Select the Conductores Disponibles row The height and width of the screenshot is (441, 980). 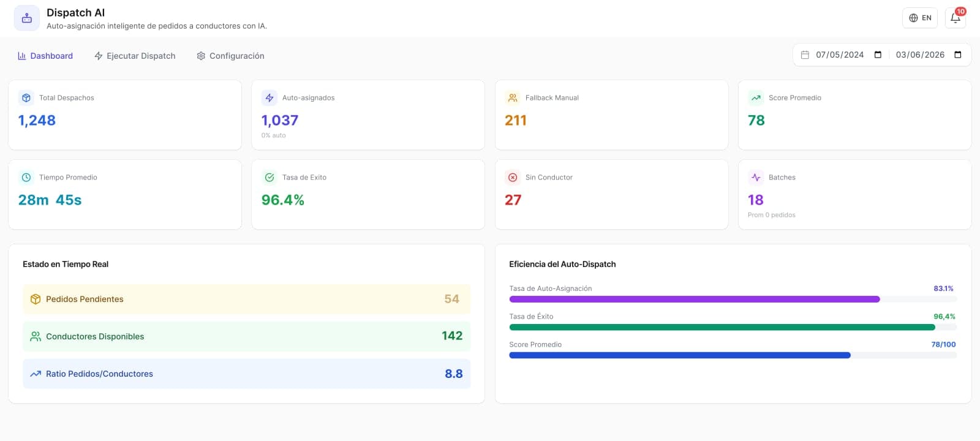click(x=247, y=336)
